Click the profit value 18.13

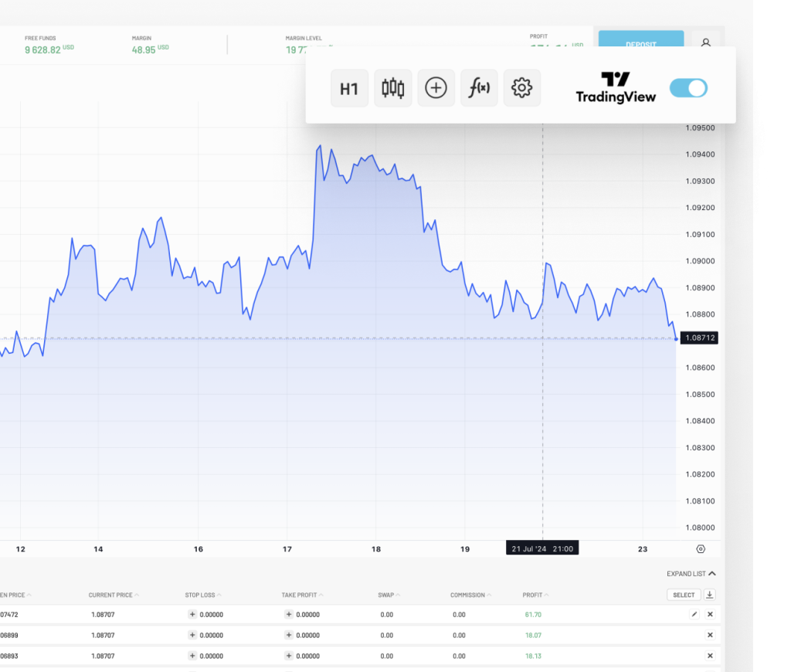[x=533, y=656]
